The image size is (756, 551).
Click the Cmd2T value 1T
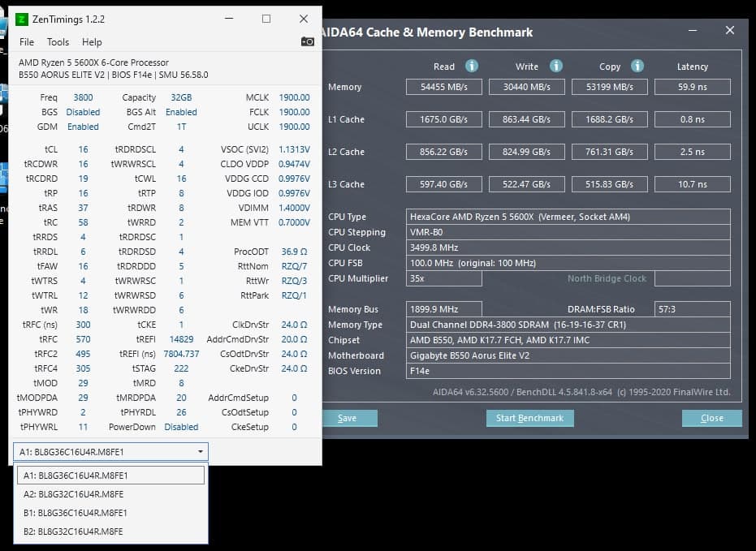click(x=181, y=127)
